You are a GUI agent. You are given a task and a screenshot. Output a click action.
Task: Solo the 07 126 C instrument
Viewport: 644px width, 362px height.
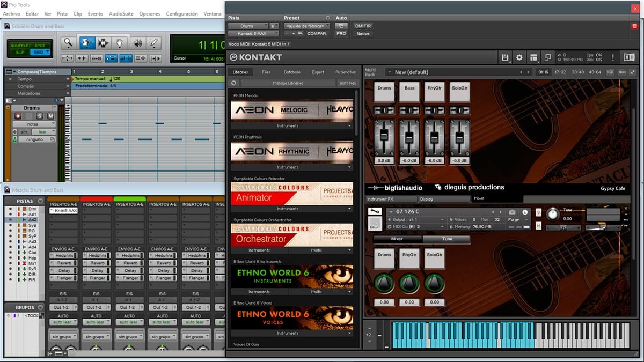pyautogui.click(x=538, y=212)
